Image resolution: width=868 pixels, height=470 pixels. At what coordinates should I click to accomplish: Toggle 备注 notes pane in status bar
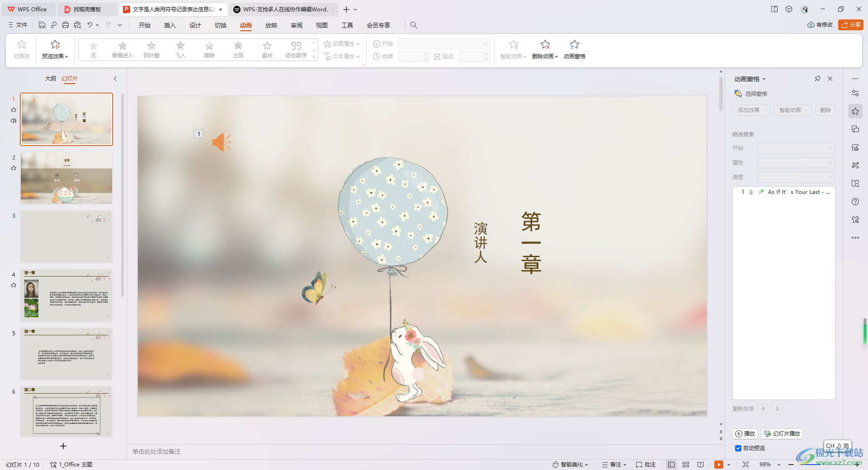[614, 465]
